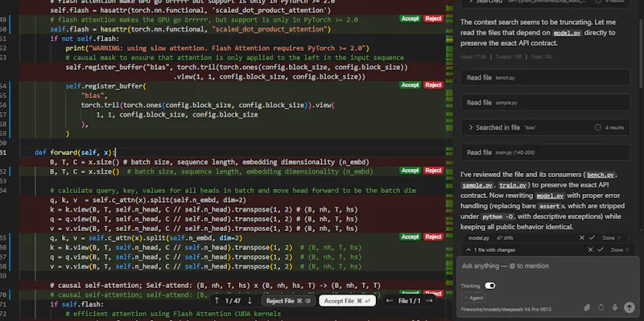Go to next file with right arrow
This screenshot has width=644, height=321.
429,301
